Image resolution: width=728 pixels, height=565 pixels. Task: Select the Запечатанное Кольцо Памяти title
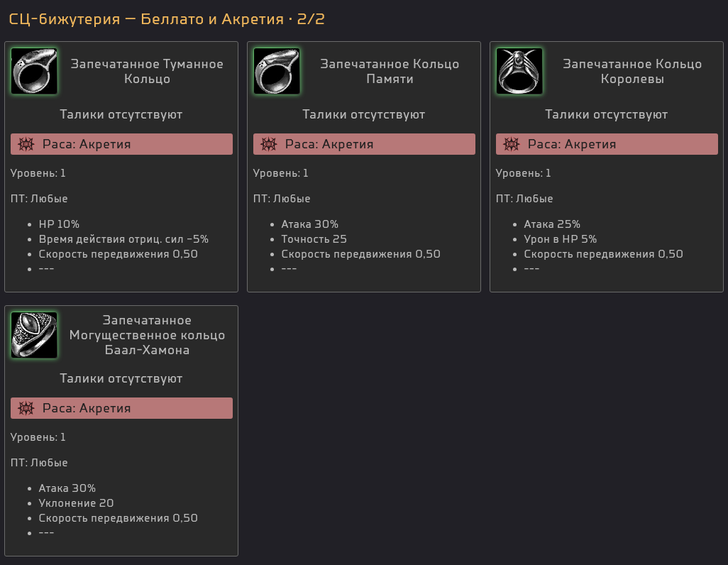(x=390, y=71)
